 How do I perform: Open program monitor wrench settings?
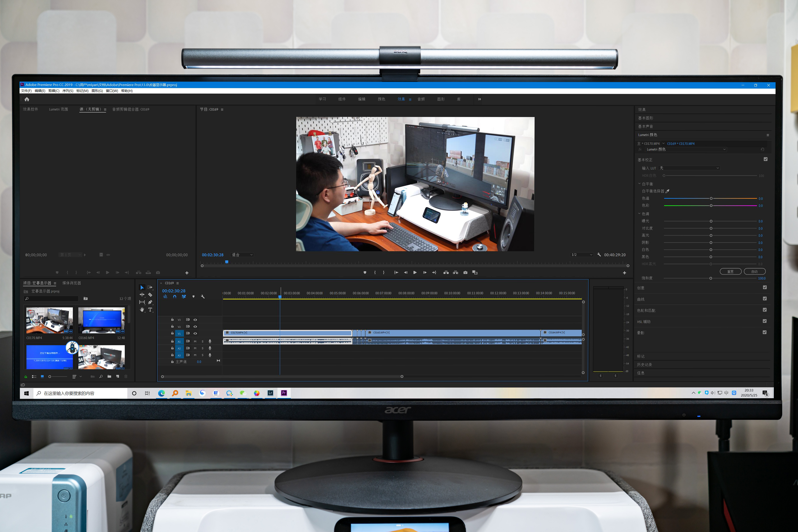click(599, 255)
